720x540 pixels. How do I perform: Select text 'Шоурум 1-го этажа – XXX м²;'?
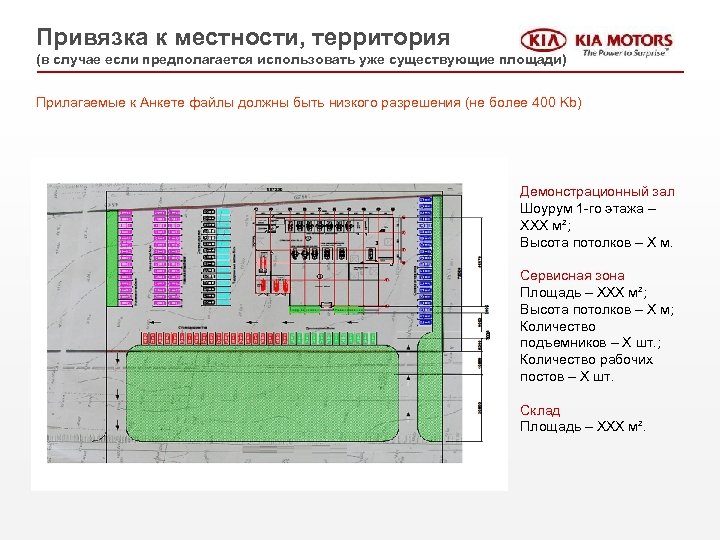(588, 217)
